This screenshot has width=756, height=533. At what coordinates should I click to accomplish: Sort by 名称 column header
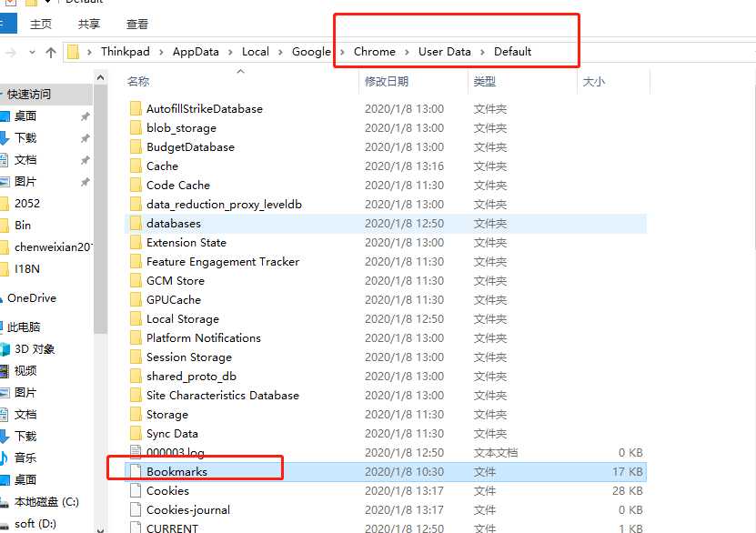click(x=138, y=82)
